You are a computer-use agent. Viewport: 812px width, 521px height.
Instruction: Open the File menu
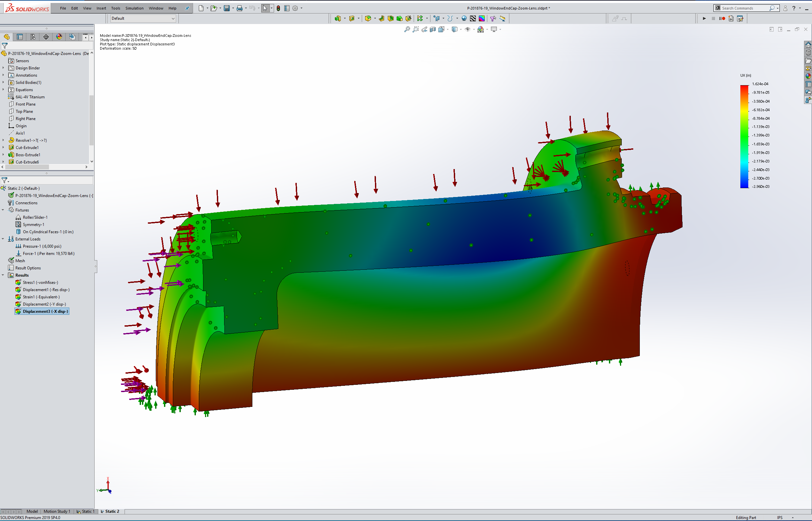pos(63,8)
